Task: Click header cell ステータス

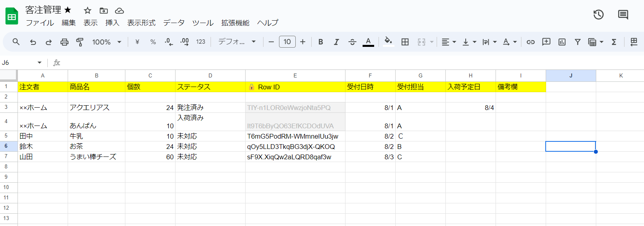Action: tap(210, 87)
